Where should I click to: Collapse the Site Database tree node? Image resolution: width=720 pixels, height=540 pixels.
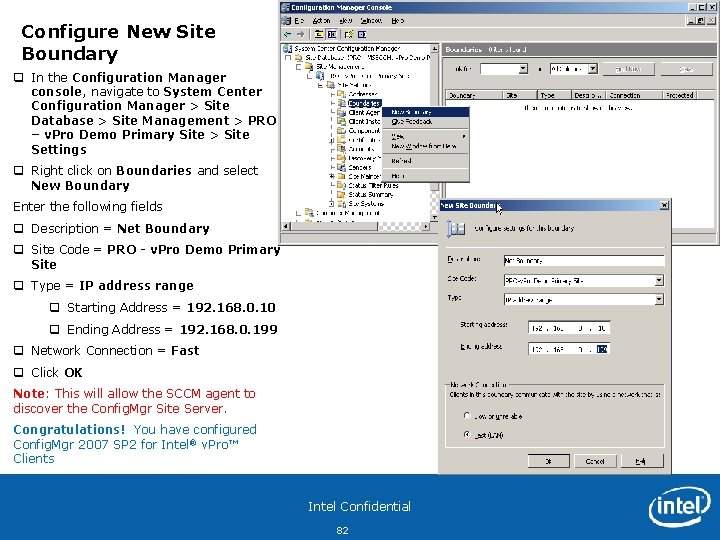click(288, 58)
